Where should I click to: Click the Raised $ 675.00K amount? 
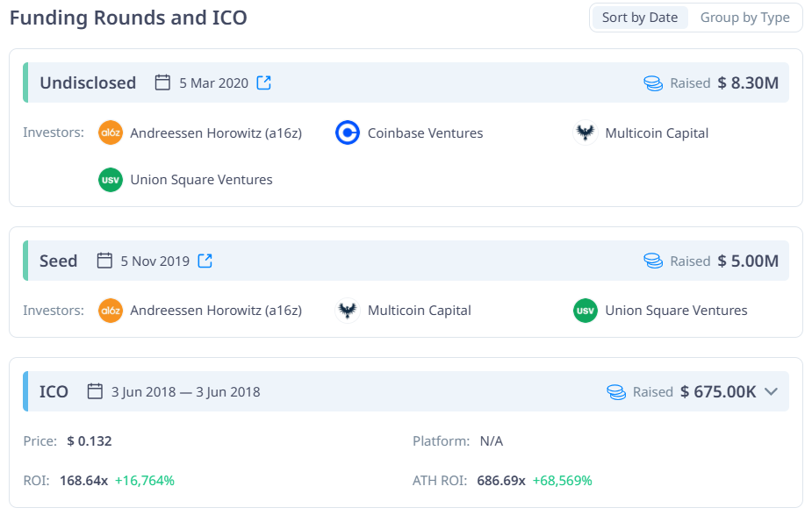(x=718, y=392)
